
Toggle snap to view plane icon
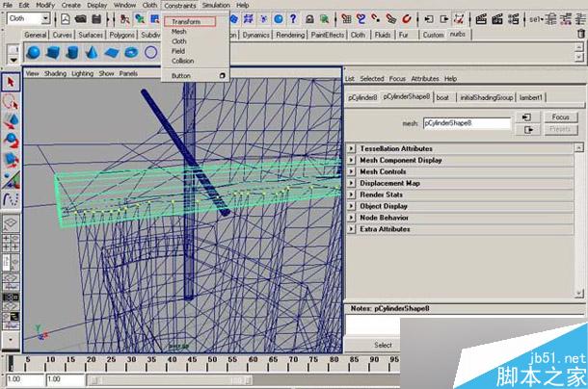click(391, 18)
